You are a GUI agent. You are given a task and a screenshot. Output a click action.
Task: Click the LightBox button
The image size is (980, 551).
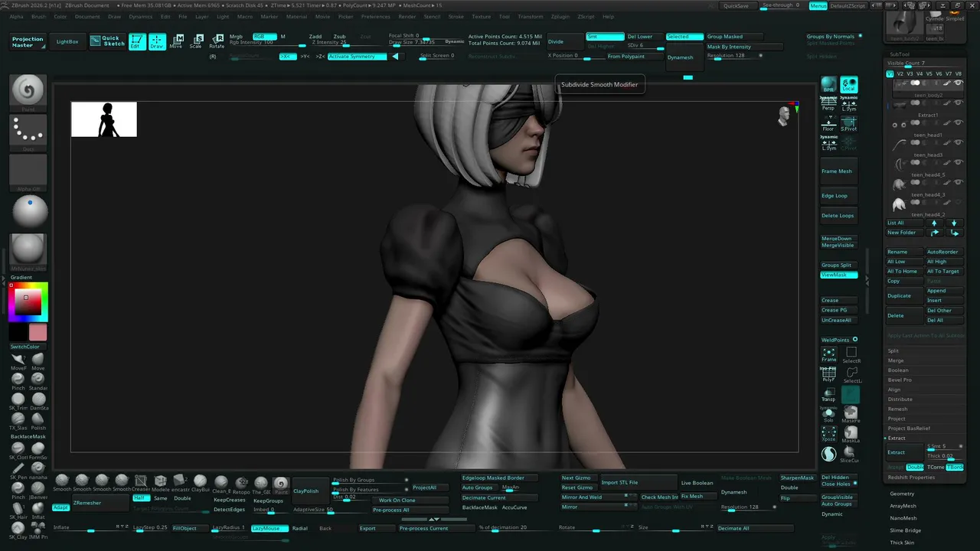tap(67, 41)
